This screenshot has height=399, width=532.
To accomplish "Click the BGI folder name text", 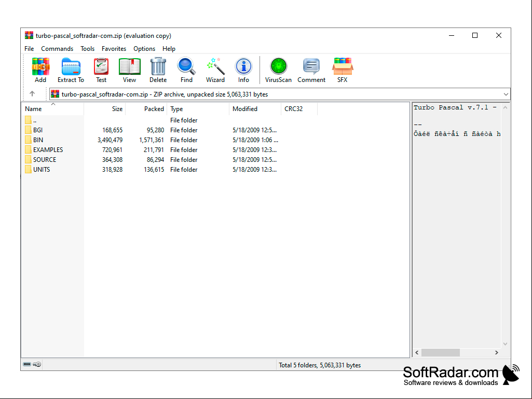I will point(38,130).
